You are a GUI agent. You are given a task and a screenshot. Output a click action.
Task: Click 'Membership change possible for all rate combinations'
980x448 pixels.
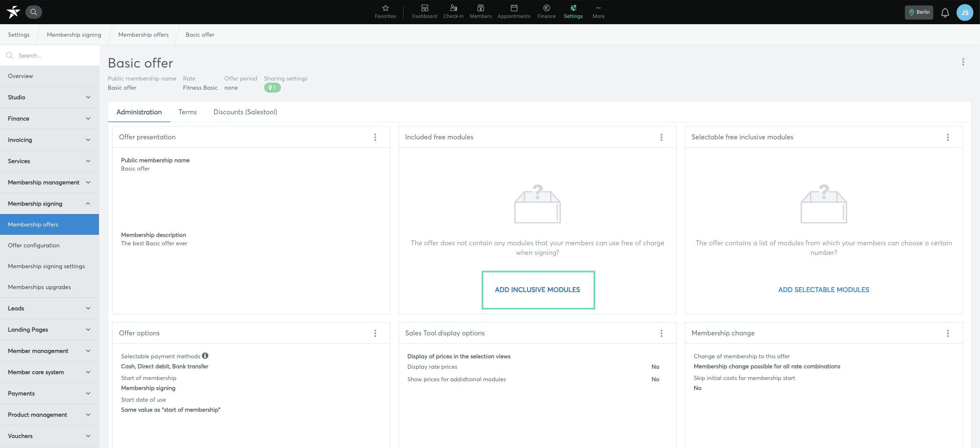767,366
